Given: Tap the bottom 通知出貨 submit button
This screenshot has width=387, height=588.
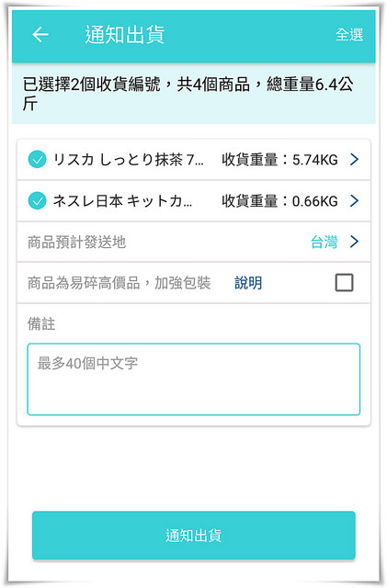Looking at the screenshot, I should (x=194, y=535).
